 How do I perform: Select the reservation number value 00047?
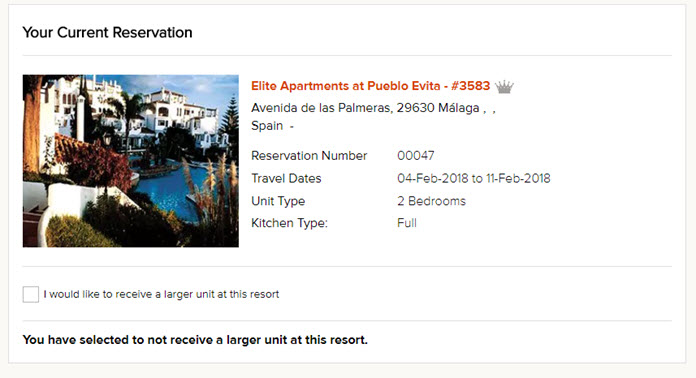415,156
